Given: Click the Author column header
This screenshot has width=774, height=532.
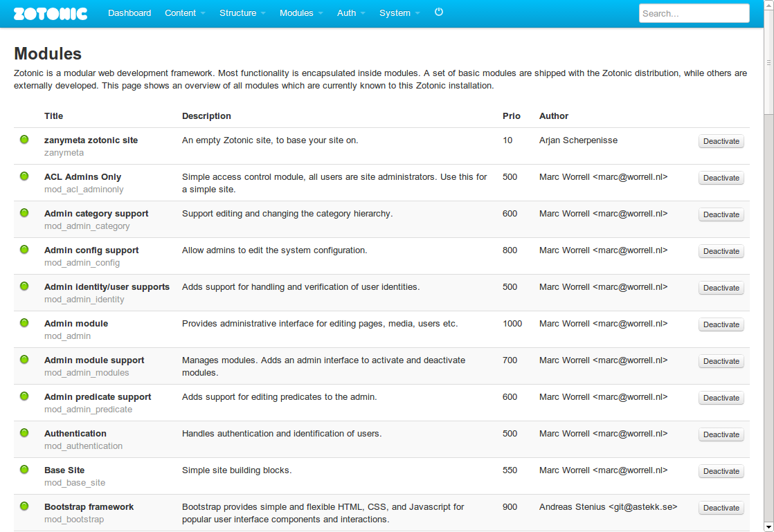Looking at the screenshot, I should click(x=553, y=116).
